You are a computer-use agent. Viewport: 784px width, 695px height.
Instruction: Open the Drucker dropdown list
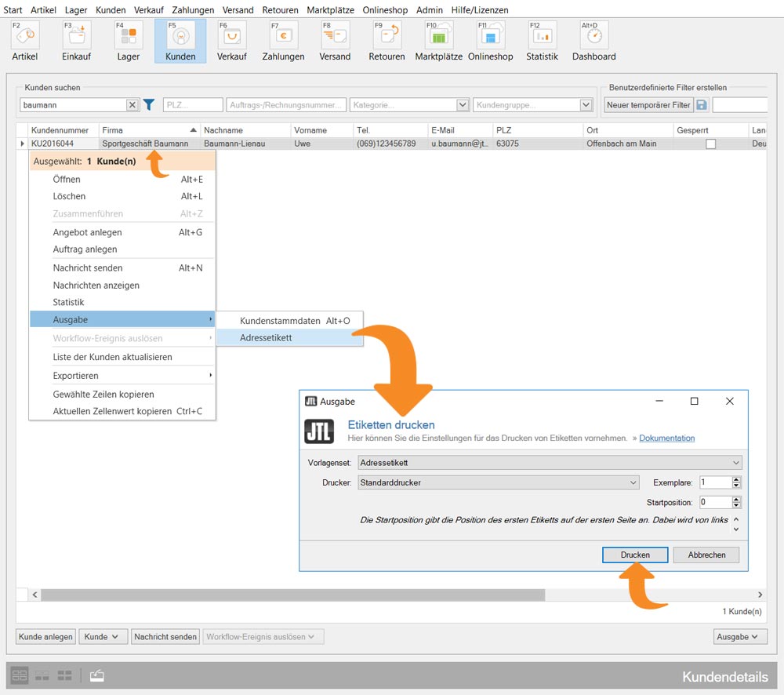(x=633, y=482)
